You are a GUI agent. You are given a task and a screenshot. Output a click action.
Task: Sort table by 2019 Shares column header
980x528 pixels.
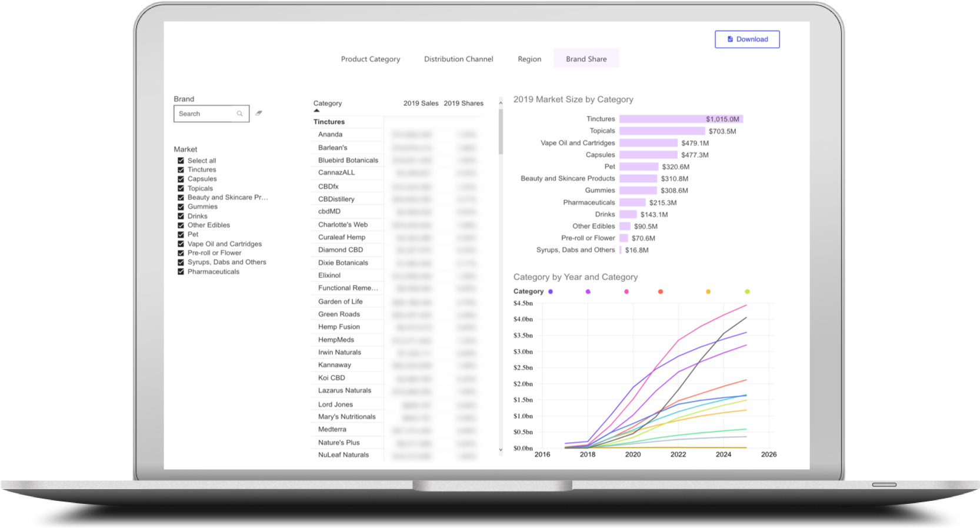coord(464,103)
